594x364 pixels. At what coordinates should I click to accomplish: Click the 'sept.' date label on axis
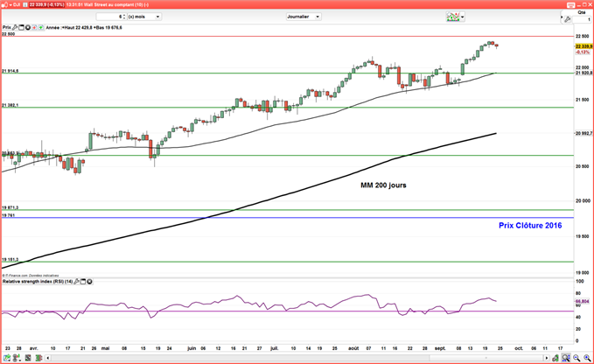coord(440,348)
